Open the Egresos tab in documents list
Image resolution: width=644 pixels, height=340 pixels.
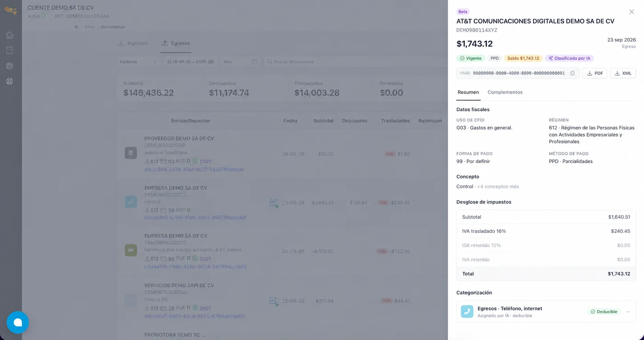pos(176,43)
